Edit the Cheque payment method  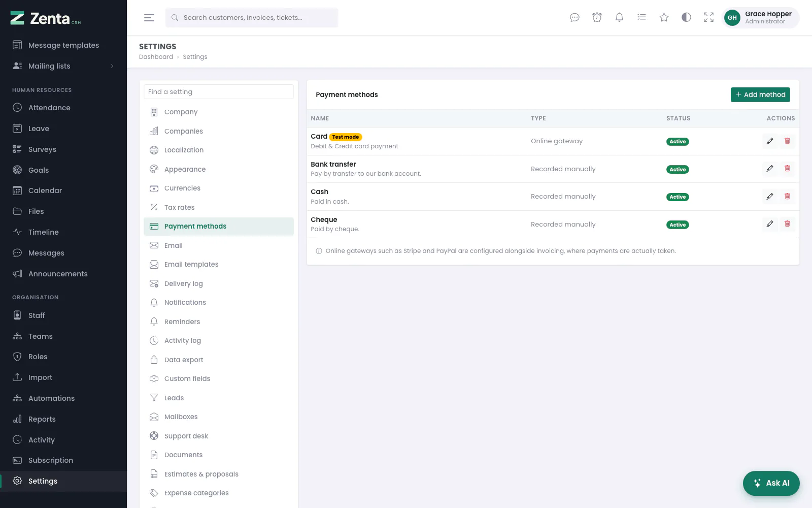click(x=770, y=224)
